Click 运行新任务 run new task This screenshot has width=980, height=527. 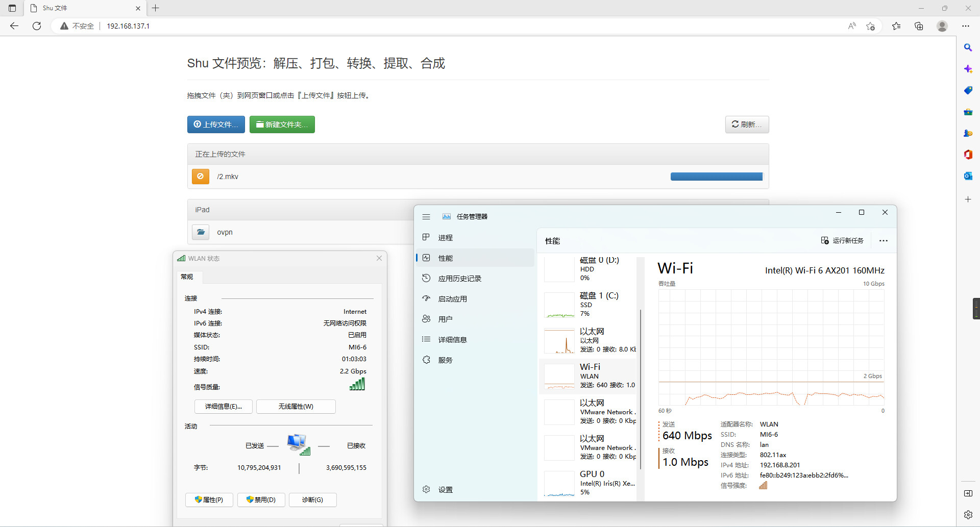tap(842, 241)
